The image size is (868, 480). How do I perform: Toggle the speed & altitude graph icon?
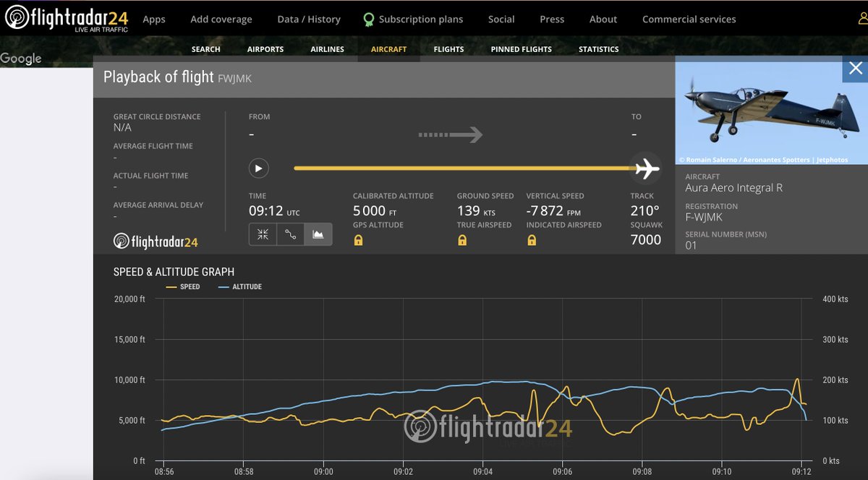[318, 234]
